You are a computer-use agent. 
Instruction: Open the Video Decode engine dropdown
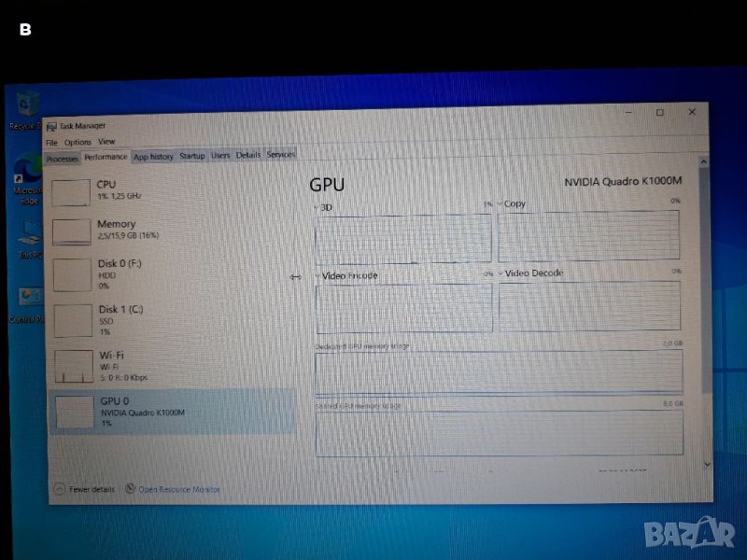pos(501,273)
